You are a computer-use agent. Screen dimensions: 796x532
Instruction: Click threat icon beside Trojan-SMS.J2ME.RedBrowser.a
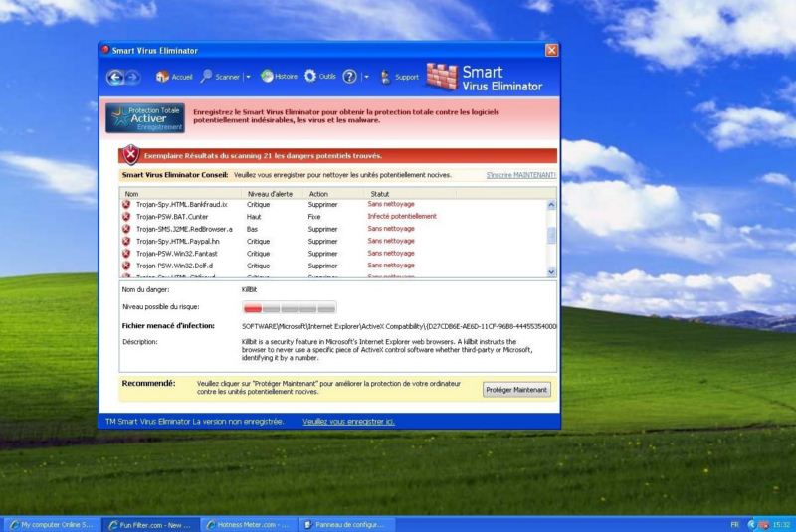[126, 229]
